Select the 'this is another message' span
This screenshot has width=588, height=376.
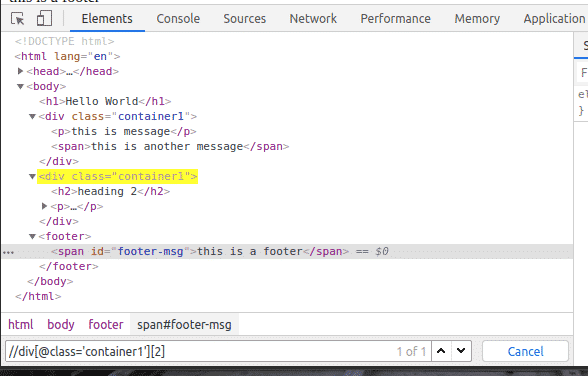170,146
